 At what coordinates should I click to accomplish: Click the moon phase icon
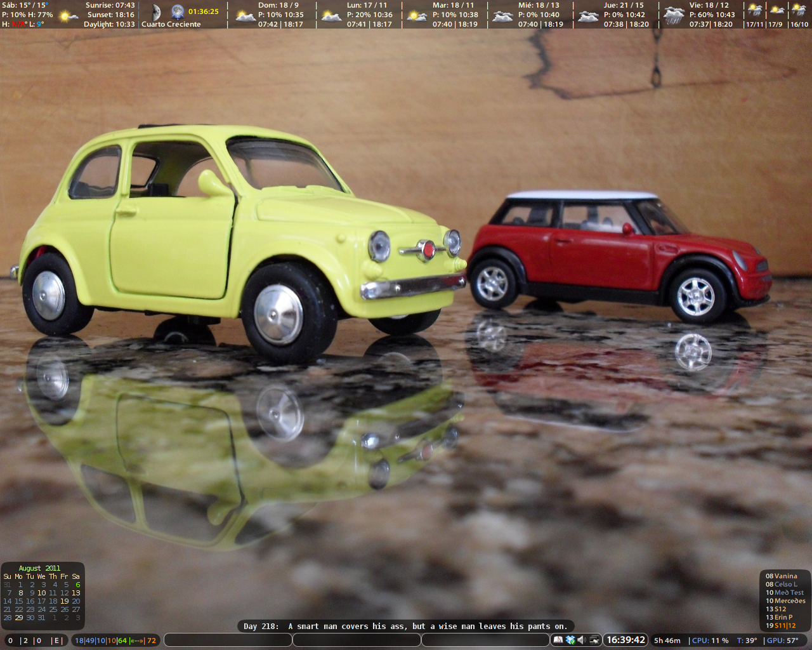[156, 12]
